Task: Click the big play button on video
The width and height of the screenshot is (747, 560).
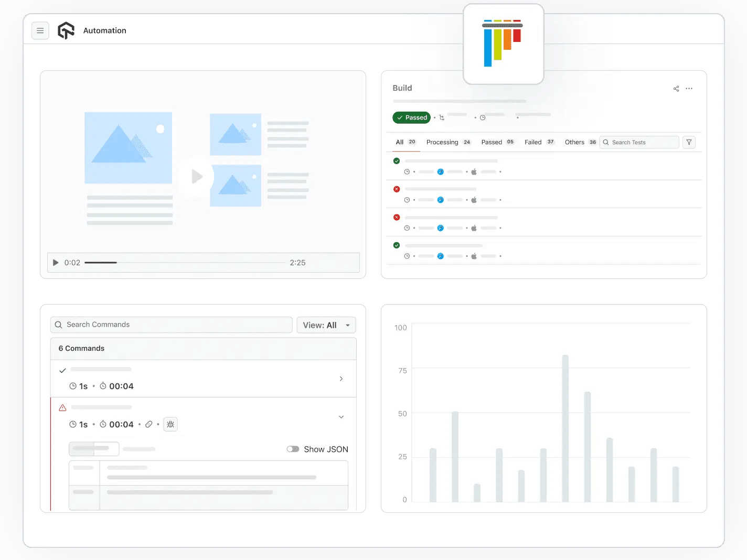Action: tap(196, 177)
